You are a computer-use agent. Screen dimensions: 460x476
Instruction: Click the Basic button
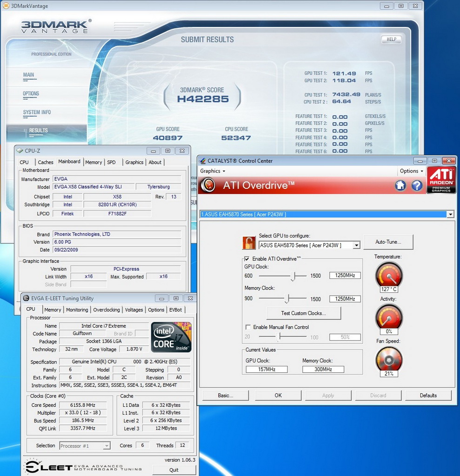coord(226,395)
